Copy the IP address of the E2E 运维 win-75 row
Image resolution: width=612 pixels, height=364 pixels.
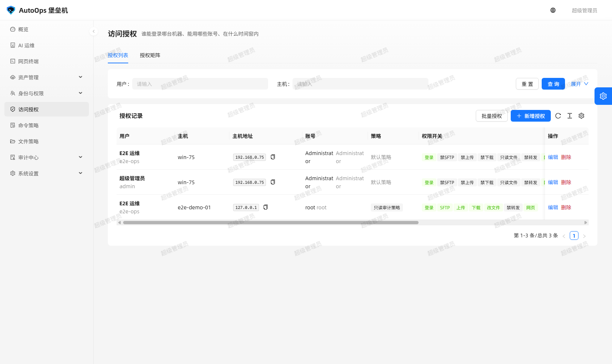(x=273, y=157)
